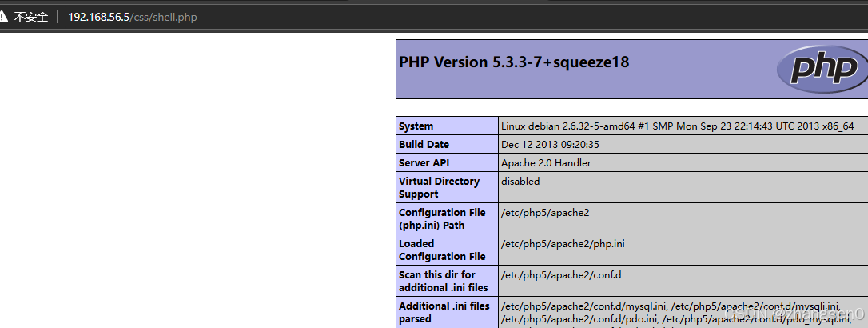
Task: Select the Linux debian 2.6.32-5-amd64 system value
Action: pyautogui.click(x=678, y=126)
